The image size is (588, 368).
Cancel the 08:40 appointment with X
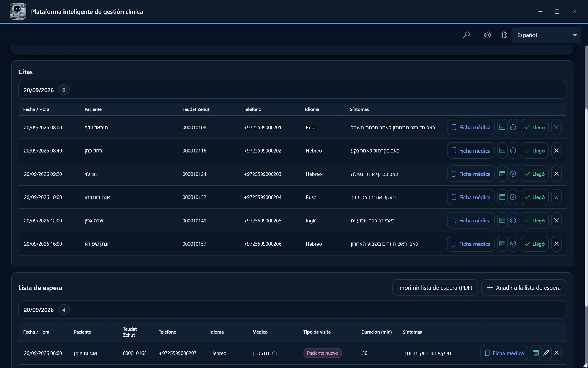[556, 150]
